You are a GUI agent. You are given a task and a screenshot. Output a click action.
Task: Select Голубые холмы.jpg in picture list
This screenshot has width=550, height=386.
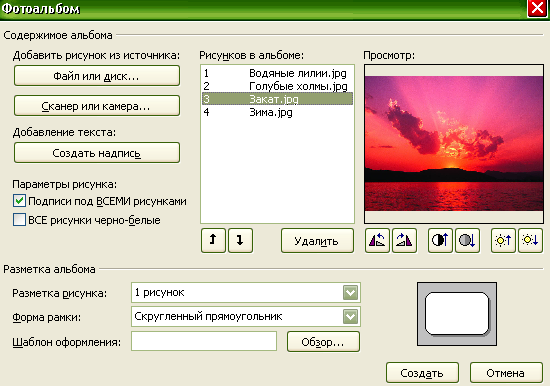pyautogui.click(x=277, y=86)
